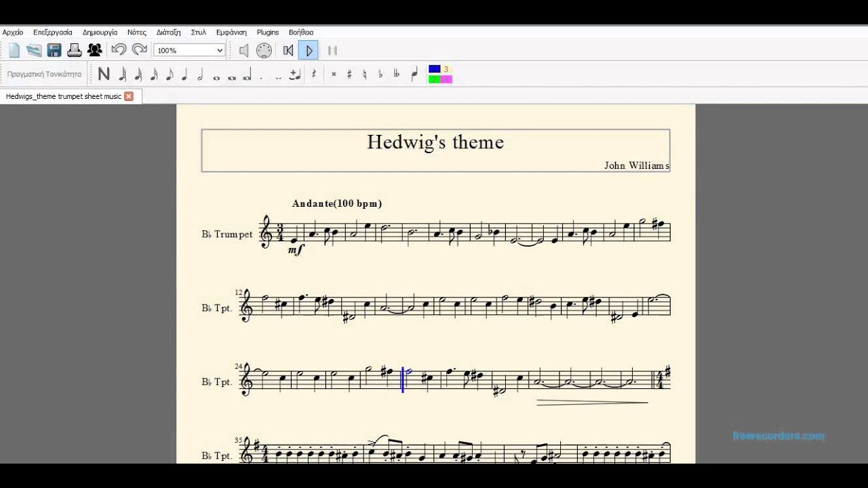Print the score with the printer icon
This screenshot has height=488, width=868.
pyautogui.click(x=75, y=50)
